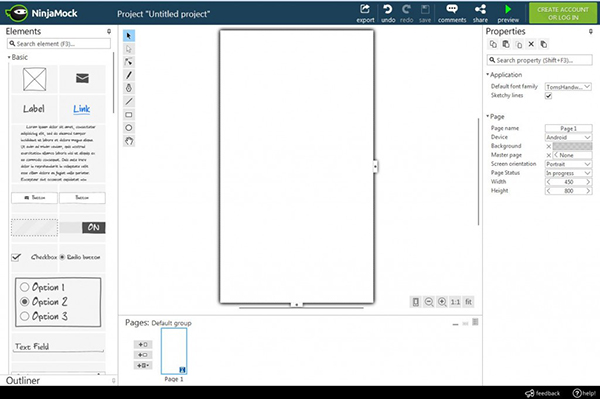Select the rectangle tool
Screen dimensions: 600x399
[129, 115]
